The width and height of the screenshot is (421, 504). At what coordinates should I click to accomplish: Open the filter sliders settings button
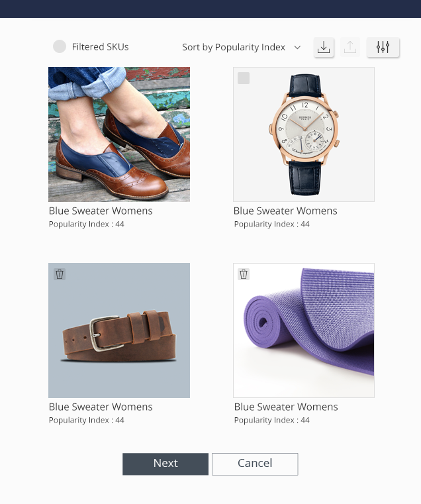[383, 47]
